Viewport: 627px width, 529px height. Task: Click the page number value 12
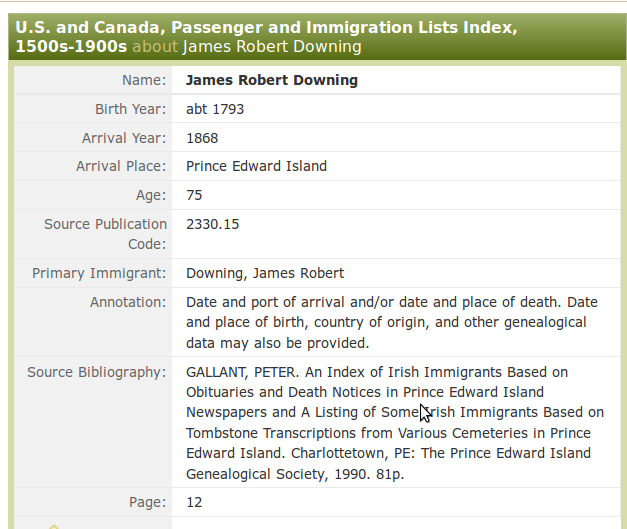[x=194, y=502]
